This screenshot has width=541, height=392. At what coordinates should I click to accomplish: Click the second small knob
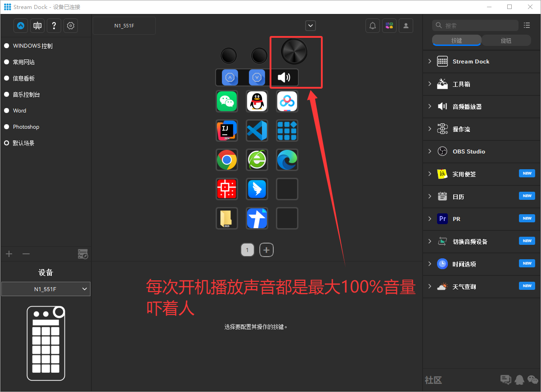(x=259, y=56)
